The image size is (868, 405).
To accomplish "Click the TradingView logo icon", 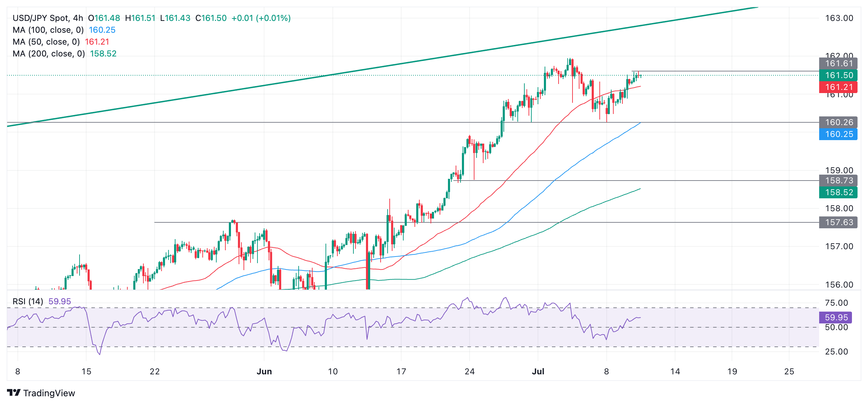I will [x=14, y=393].
